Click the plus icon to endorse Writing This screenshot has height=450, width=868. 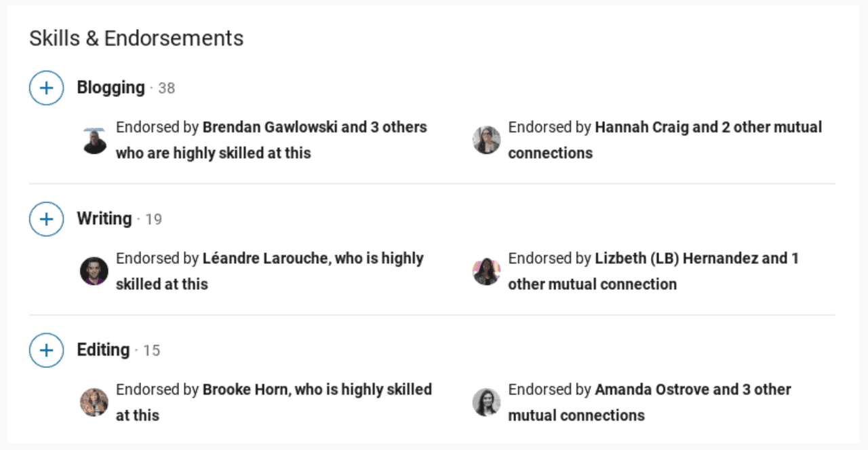(46, 219)
